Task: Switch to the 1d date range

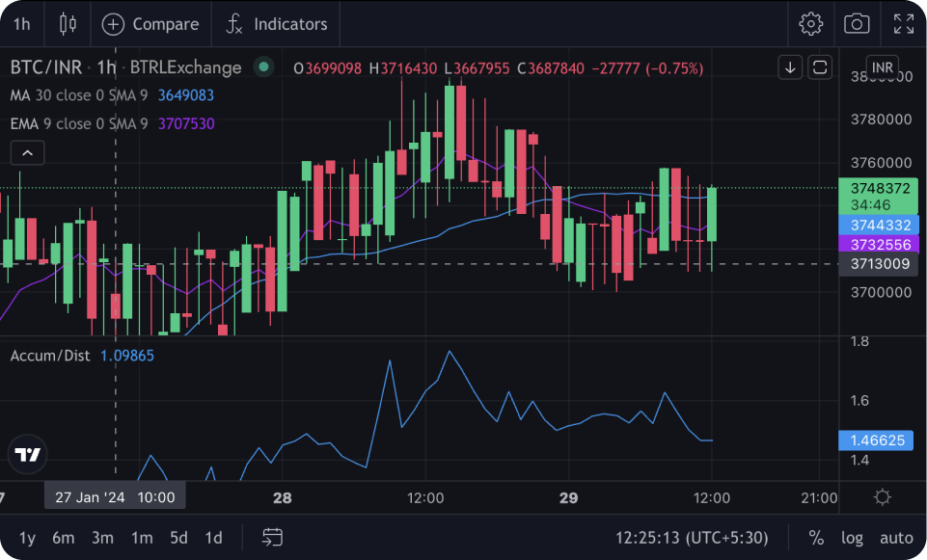Action: 216,538
